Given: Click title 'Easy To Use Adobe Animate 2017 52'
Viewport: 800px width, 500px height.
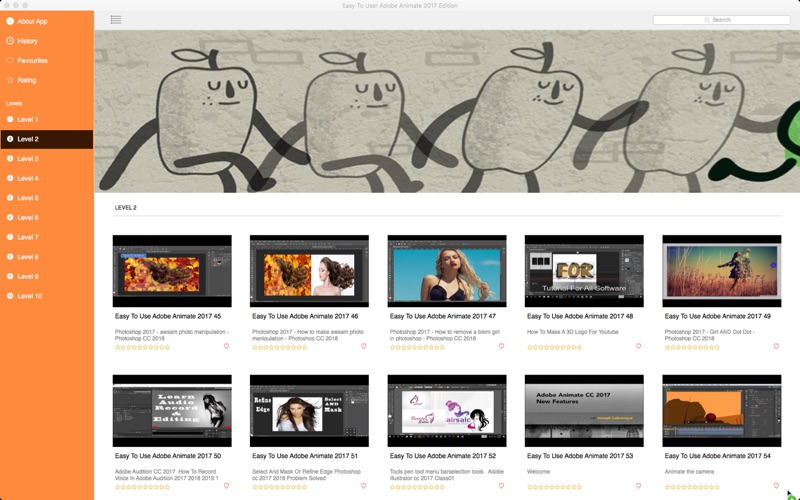Looking at the screenshot, I should click(443, 456).
